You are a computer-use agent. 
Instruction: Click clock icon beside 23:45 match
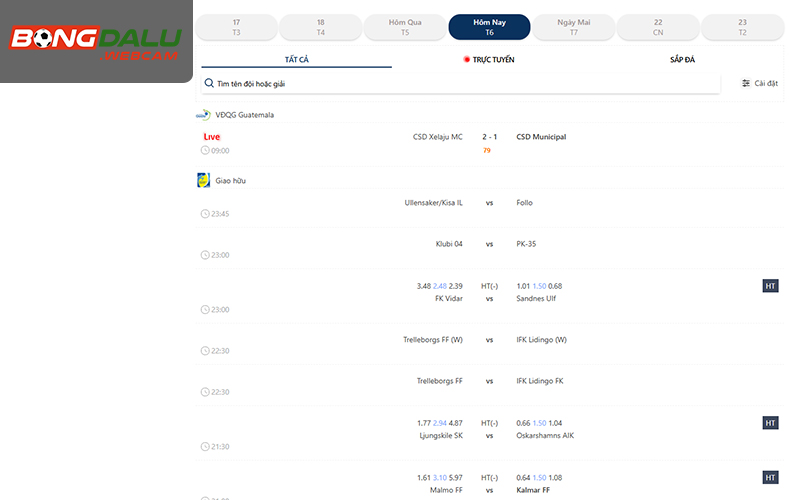[205, 214]
